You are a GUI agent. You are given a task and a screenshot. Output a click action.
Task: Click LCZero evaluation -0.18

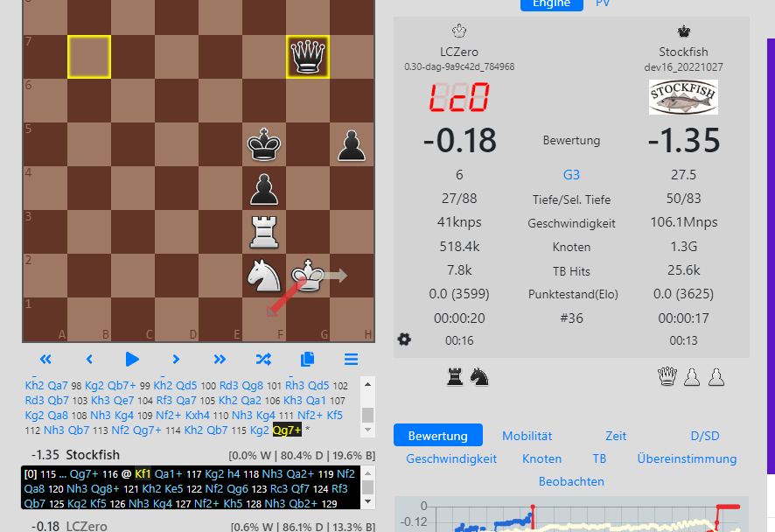tap(459, 140)
